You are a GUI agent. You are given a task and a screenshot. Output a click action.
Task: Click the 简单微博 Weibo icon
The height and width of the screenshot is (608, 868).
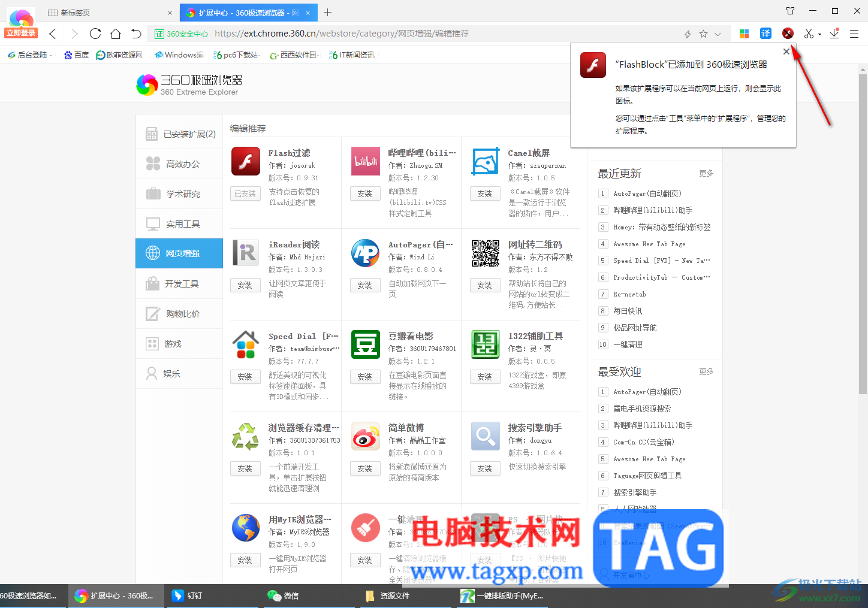click(x=366, y=436)
